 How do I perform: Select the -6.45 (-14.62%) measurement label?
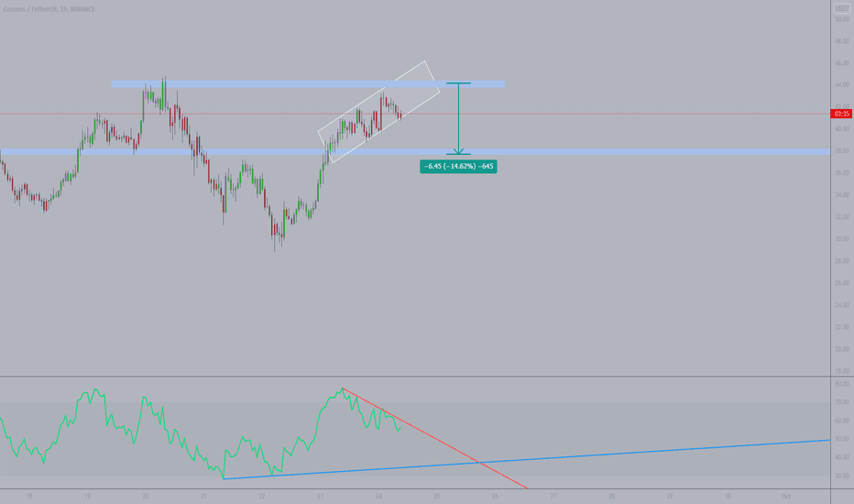point(458,166)
